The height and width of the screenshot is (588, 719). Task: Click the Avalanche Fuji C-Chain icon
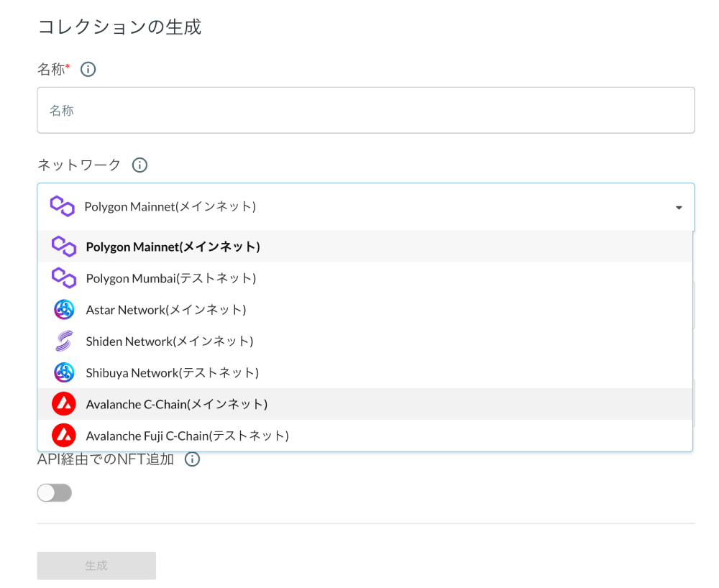point(64,436)
